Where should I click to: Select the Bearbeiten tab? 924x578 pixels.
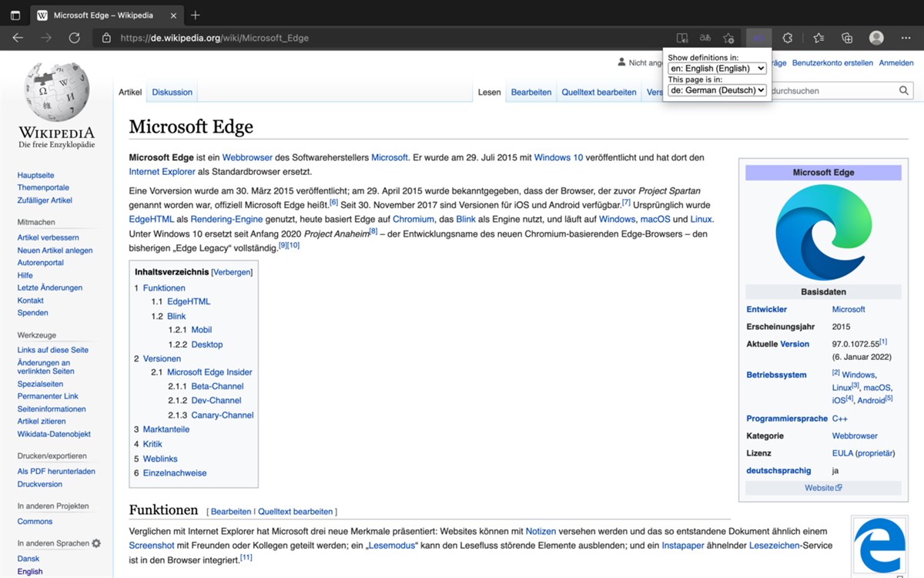(x=531, y=92)
